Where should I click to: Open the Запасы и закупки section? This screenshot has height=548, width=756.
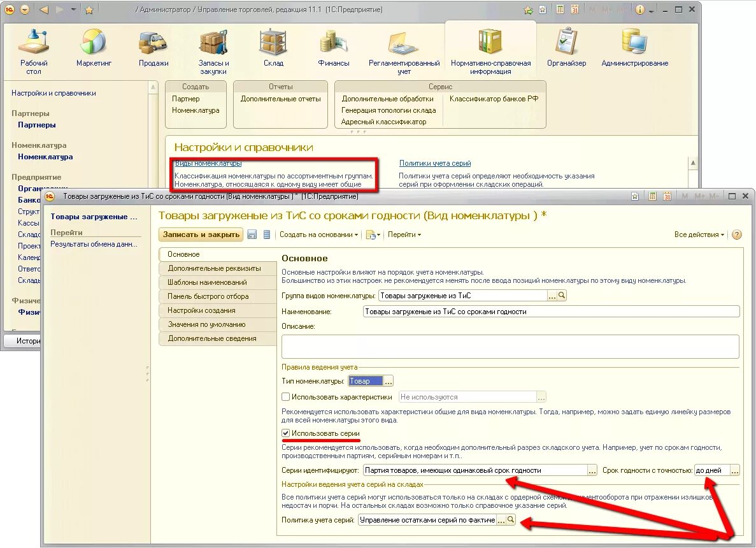213,52
